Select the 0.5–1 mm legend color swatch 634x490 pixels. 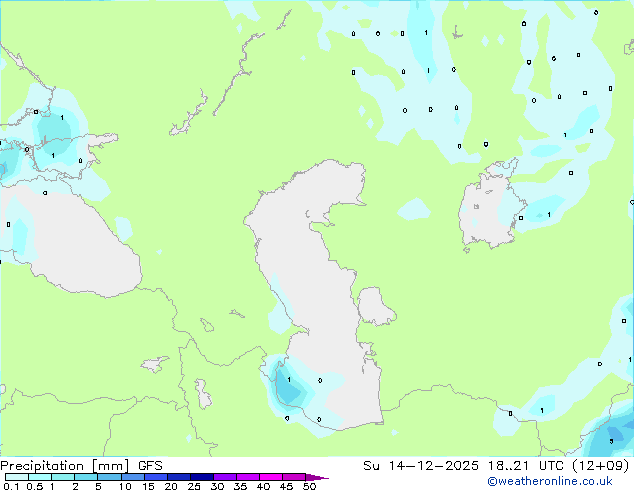[x=40, y=477]
